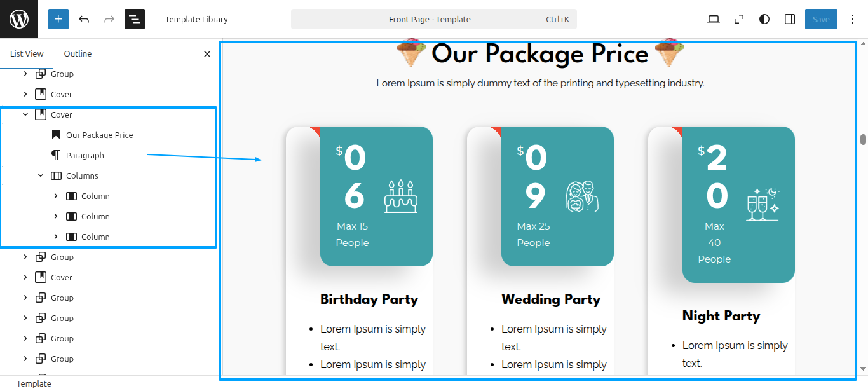The image size is (868, 391).
Task: Close the List View panel
Action: point(207,54)
